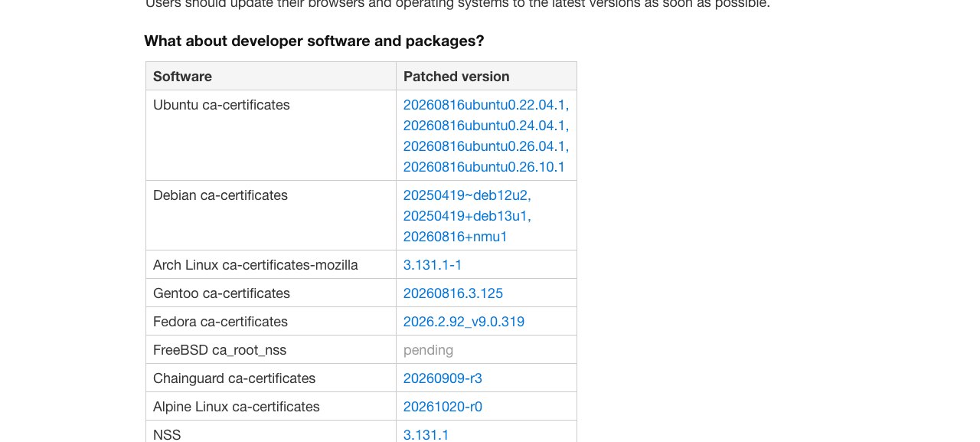Screen dimensions: 980x442
Task: Open Arch Linux version 3.131.1-1 link
Action: (433, 265)
